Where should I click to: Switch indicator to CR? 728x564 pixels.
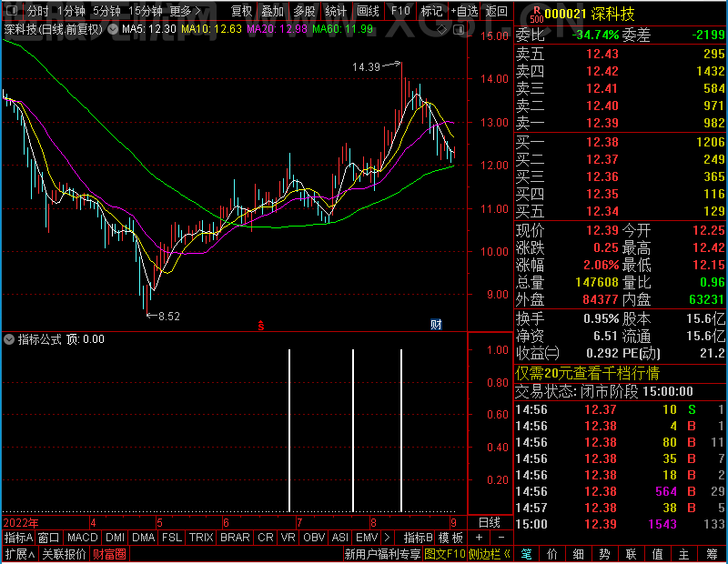click(x=266, y=538)
